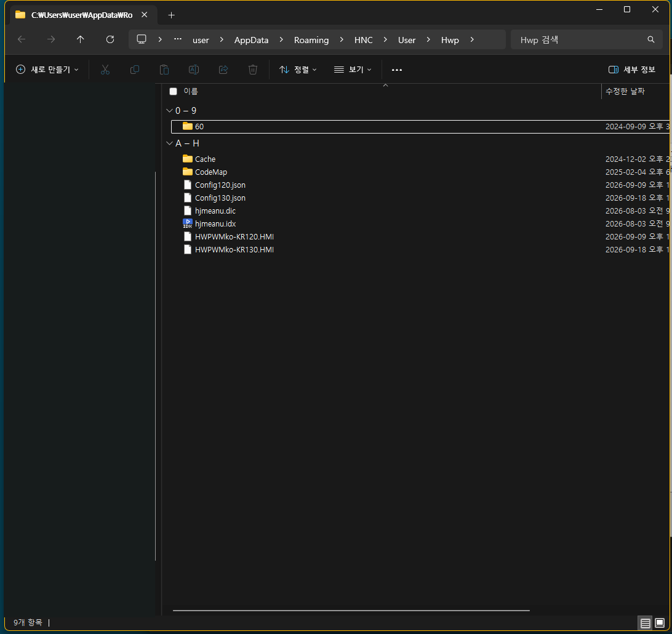Screen dimensions: 672x634
Task: Navigate up one folder level
Action: [x=80, y=39]
